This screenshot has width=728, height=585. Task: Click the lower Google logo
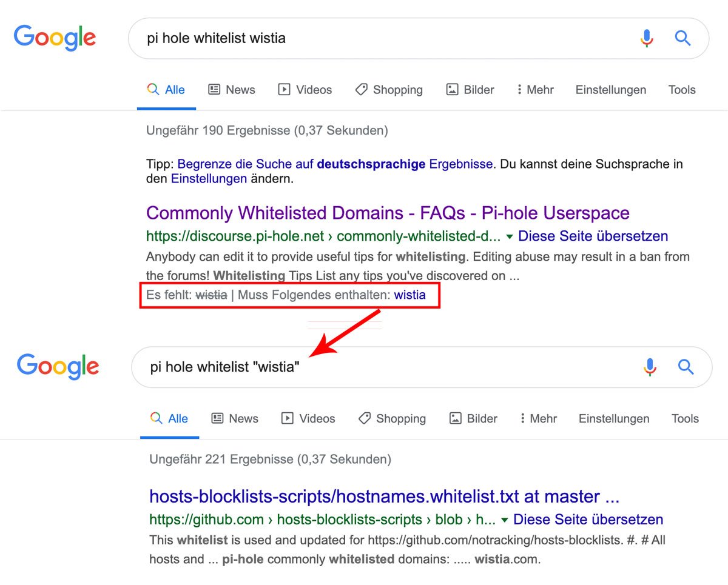[58, 366]
